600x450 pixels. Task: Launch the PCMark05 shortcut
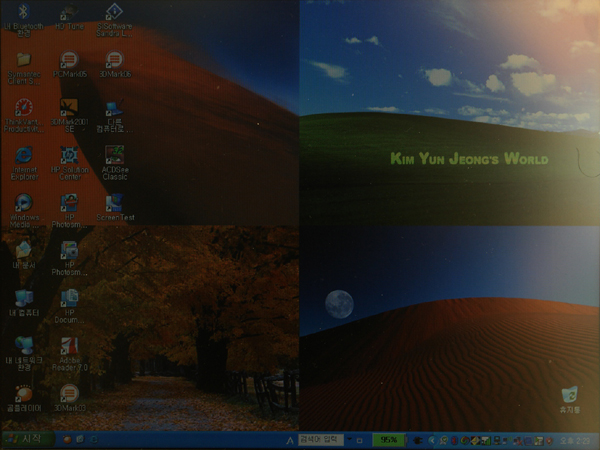(69, 64)
